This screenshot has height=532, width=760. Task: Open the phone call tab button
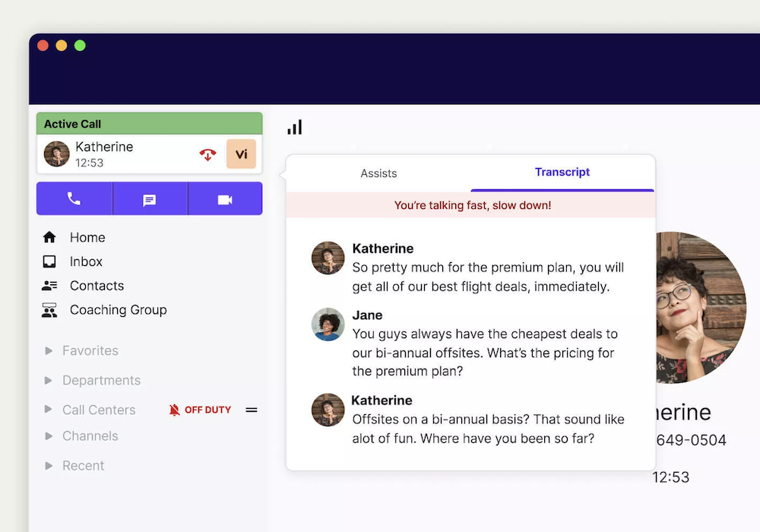tap(74, 198)
